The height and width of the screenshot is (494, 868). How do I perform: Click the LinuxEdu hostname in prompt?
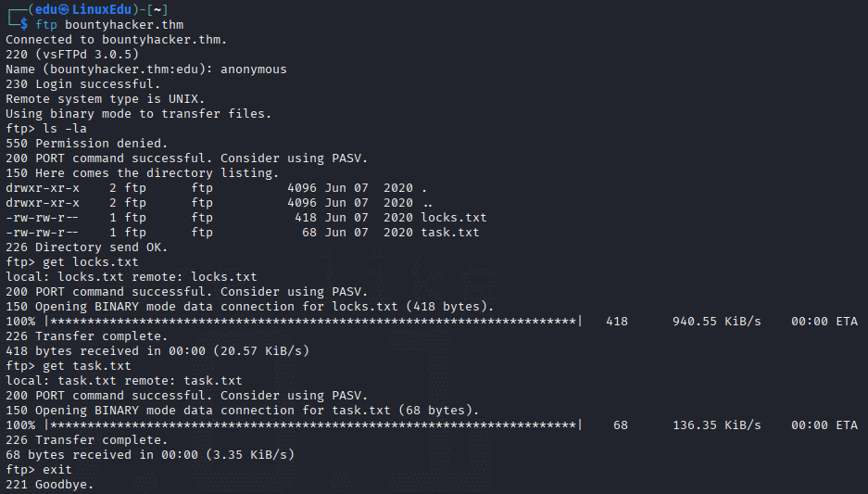101,9
